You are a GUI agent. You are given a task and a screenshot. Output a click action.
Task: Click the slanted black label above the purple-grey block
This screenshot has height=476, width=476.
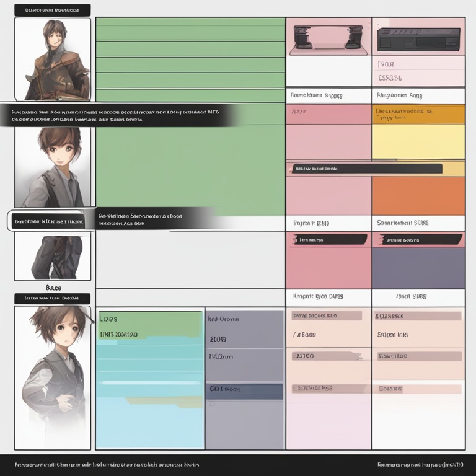pyautogui.click(x=420, y=239)
